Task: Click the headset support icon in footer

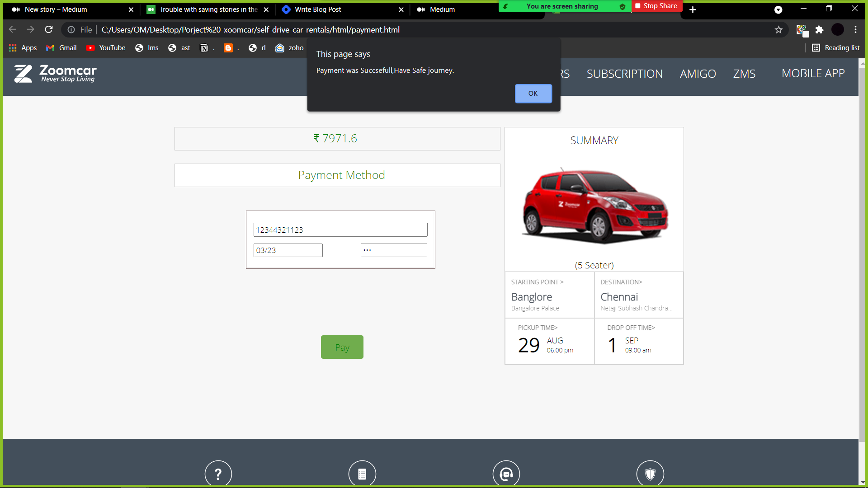Action: point(506,474)
